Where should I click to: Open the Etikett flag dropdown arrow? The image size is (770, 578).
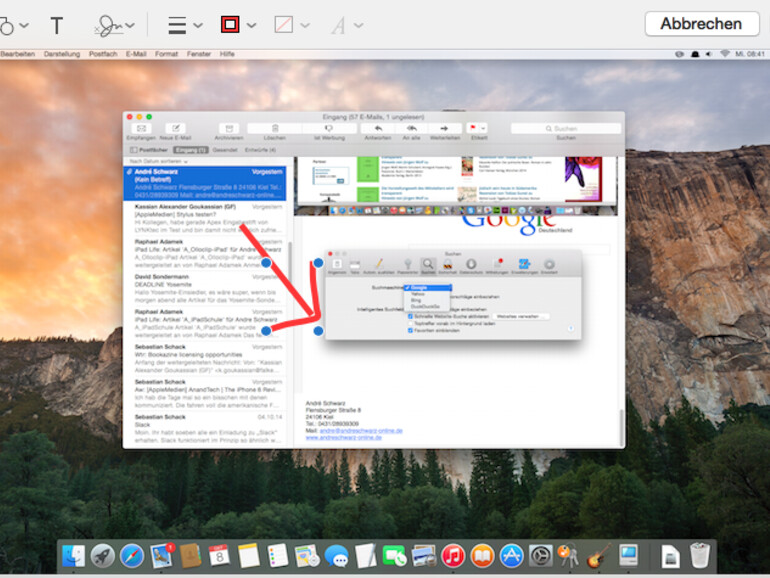point(483,129)
